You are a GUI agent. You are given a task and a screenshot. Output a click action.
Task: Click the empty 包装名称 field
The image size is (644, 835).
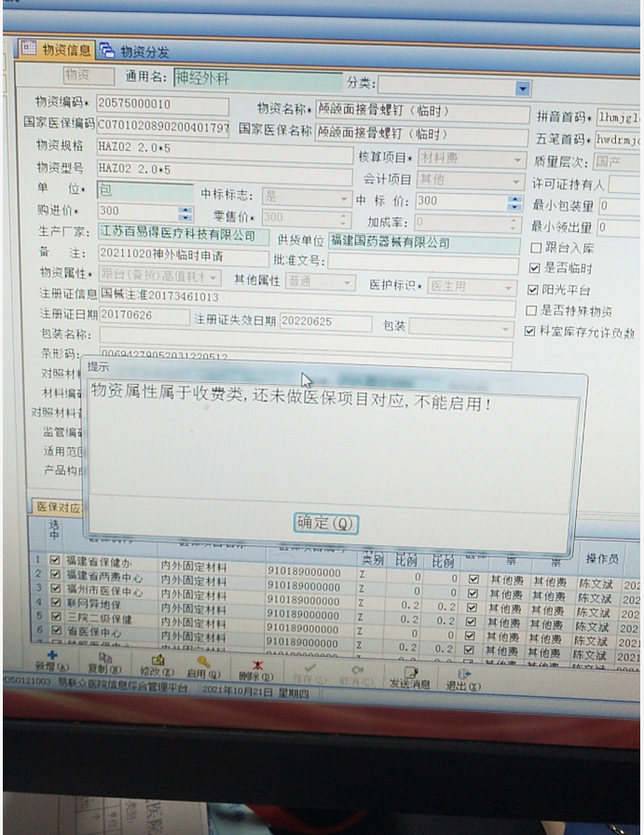[306, 341]
